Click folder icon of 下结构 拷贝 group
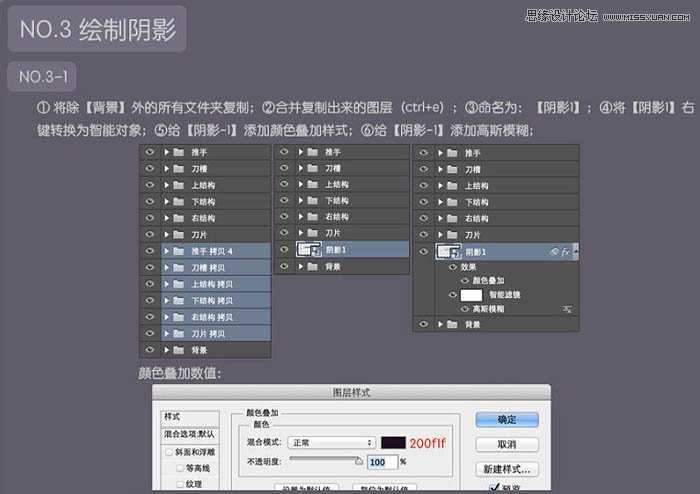 tap(179, 301)
